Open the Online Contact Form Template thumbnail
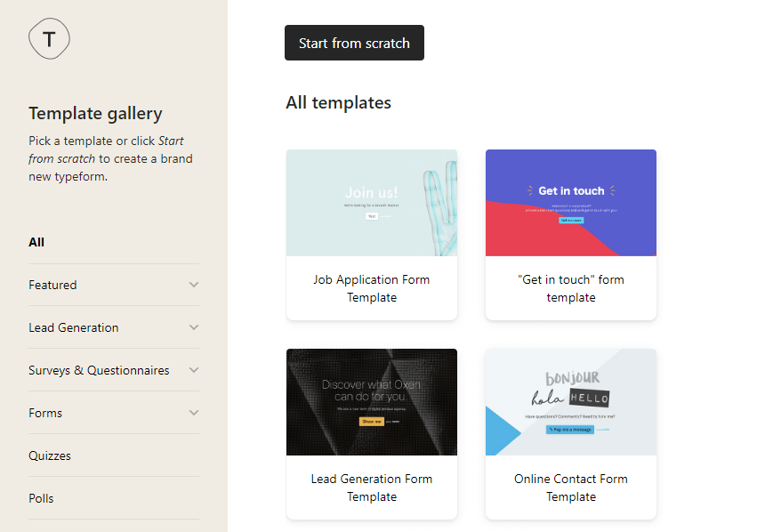The width and height of the screenshot is (781, 532). click(x=570, y=402)
